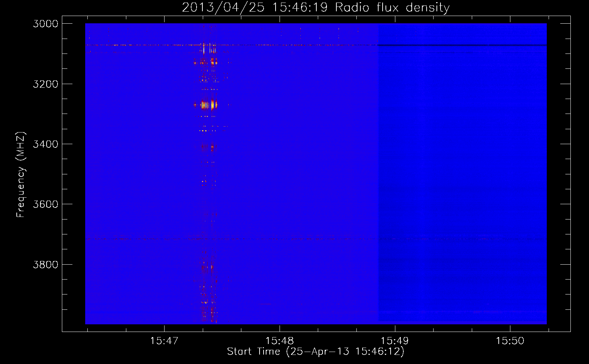Viewport: 589px width, 364px height.
Task: Click the 15:48 time axis label
Action: coord(280,341)
